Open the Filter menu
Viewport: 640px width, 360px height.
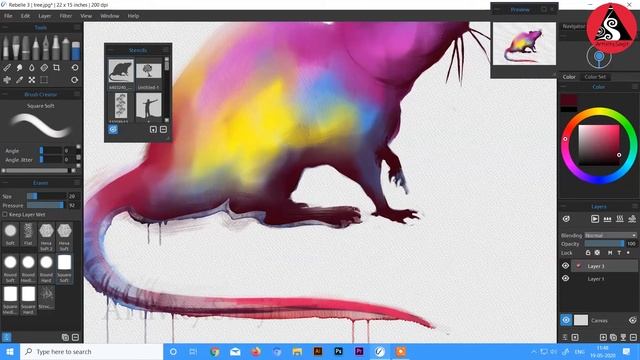66,16
